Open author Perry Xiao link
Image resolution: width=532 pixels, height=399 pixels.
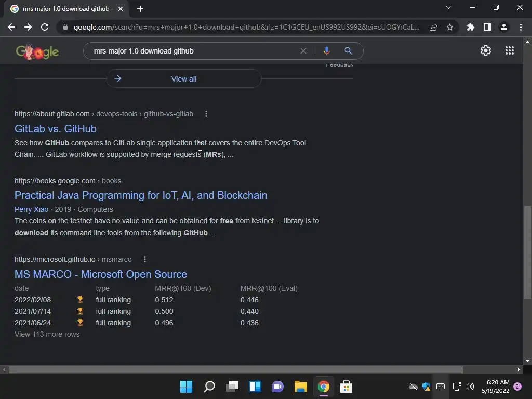(x=31, y=209)
